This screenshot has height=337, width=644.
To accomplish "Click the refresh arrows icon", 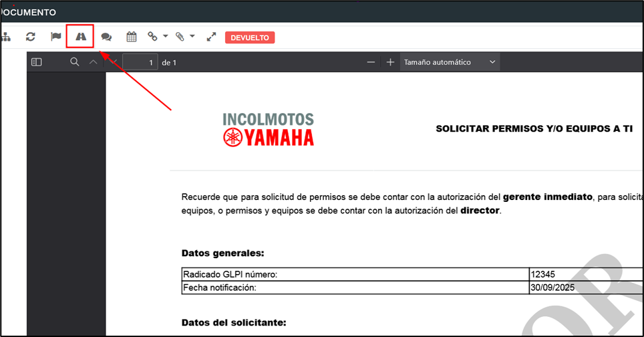I will 31,37.
